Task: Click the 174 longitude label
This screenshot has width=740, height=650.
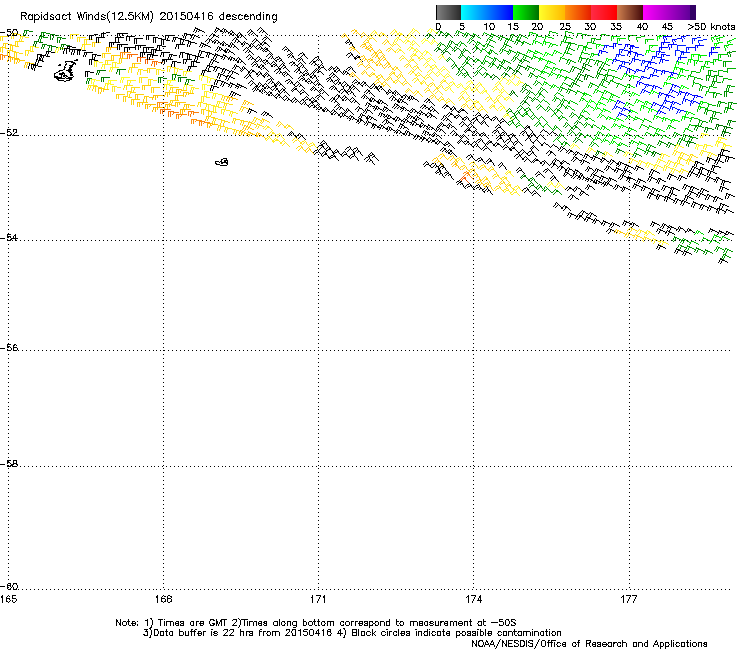Action: click(473, 599)
